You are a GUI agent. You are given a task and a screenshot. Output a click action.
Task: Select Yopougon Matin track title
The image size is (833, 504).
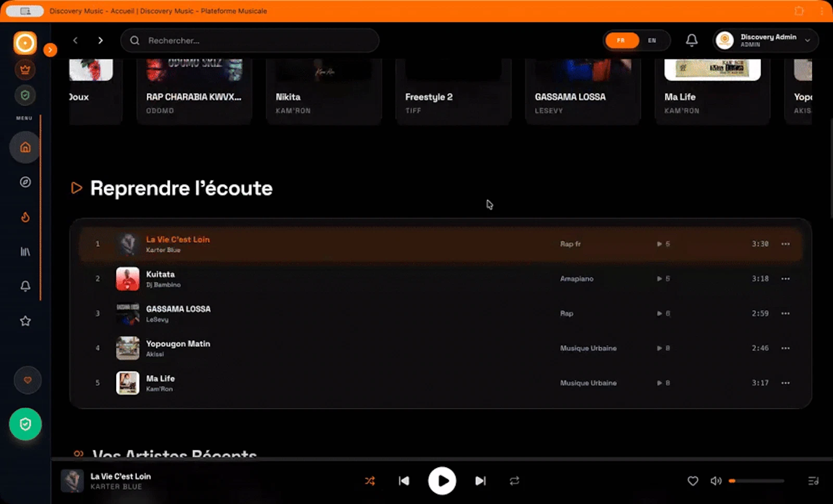tap(178, 344)
